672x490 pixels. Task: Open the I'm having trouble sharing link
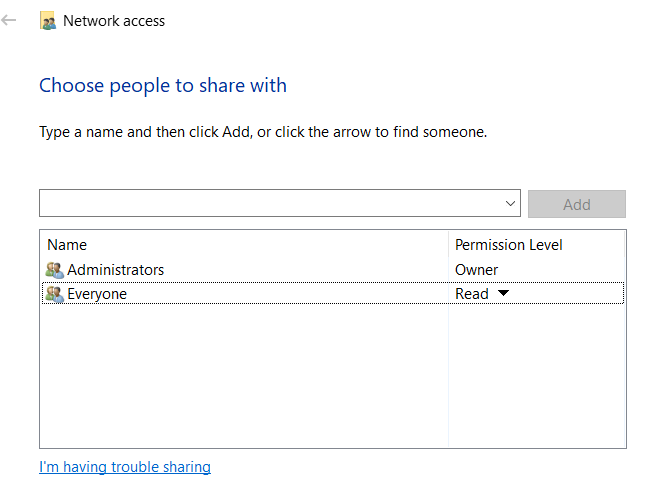(125, 467)
